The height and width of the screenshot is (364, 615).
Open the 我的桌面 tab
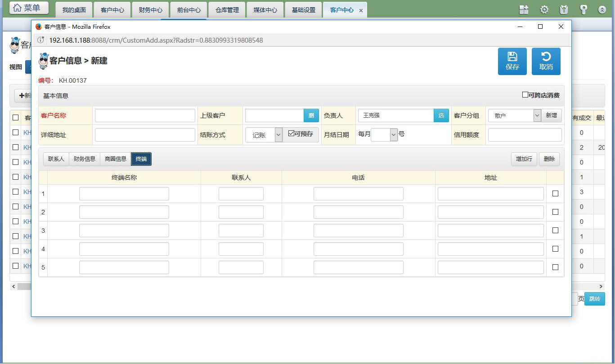coord(74,10)
